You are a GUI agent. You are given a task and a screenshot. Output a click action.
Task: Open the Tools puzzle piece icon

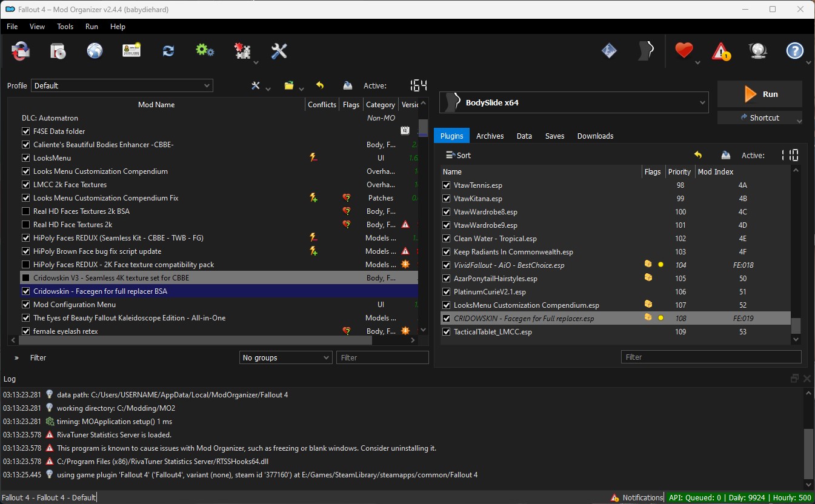(242, 51)
